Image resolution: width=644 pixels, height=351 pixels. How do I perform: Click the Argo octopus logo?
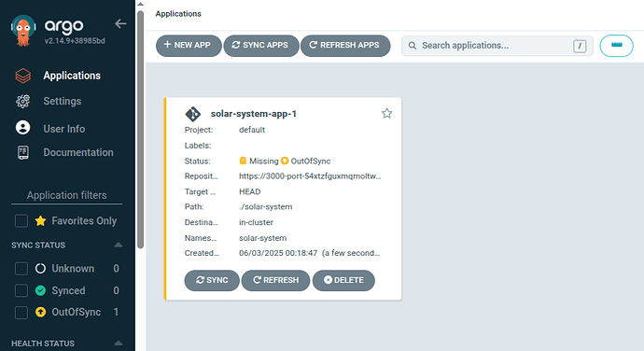pyautogui.click(x=23, y=31)
